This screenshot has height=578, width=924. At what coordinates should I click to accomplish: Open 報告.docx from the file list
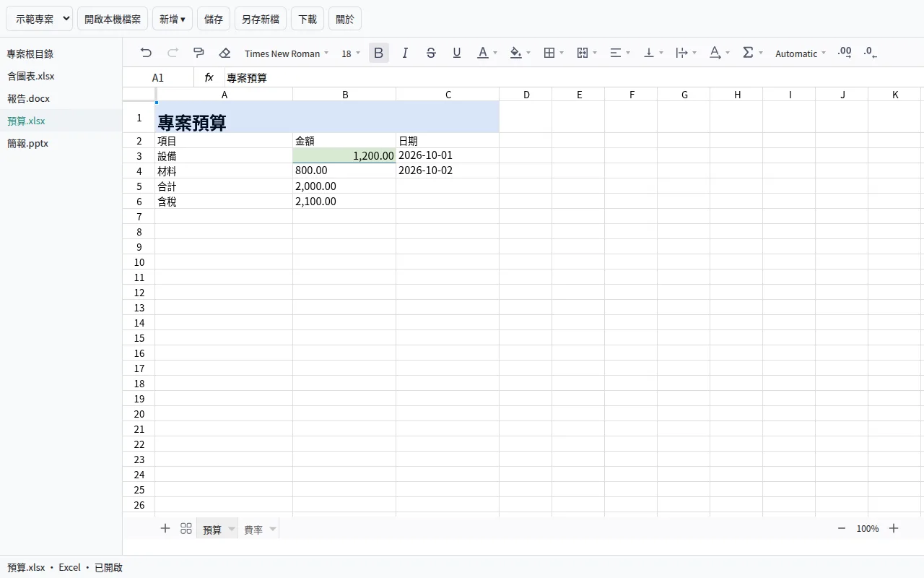pyautogui.click(x=61, y=98)
